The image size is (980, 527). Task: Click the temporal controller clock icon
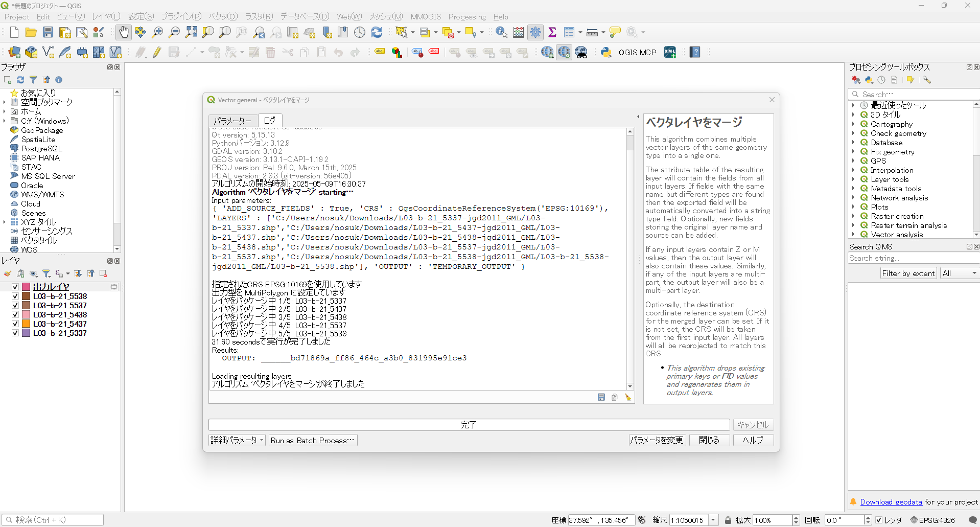coord(360,33)
